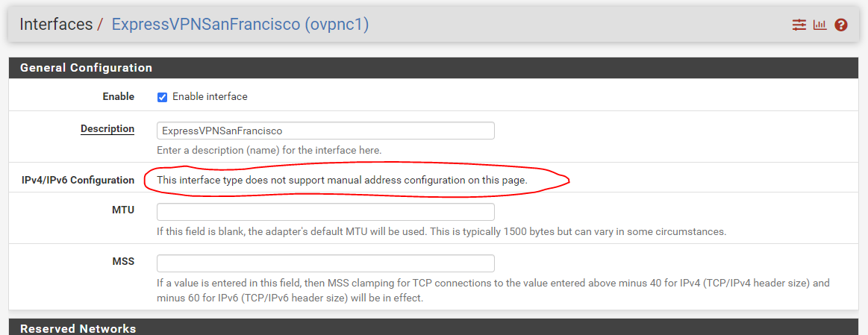
Task: Open the related settings sliders icon
Action: pos(799,25)
